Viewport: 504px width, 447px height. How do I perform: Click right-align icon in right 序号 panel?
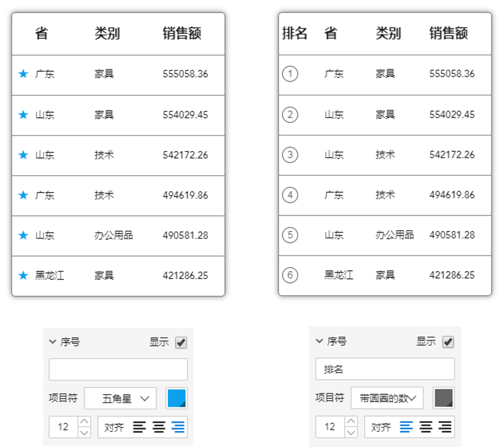[x=445, y=427]
